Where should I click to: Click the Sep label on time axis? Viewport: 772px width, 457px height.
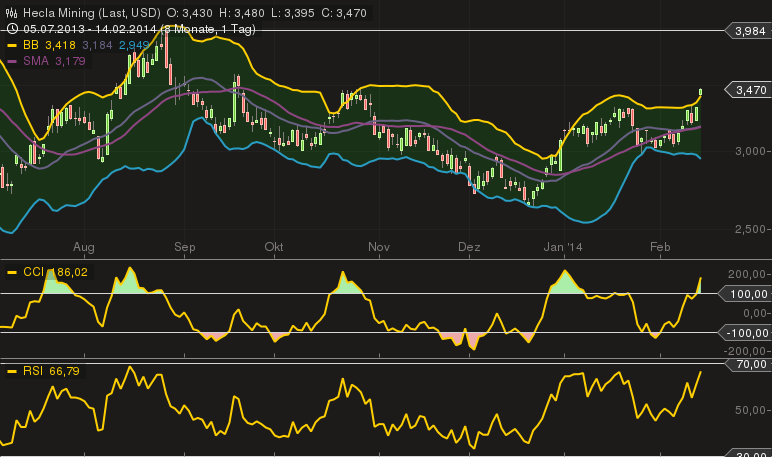pyautogui.click(x=184, y=245)
